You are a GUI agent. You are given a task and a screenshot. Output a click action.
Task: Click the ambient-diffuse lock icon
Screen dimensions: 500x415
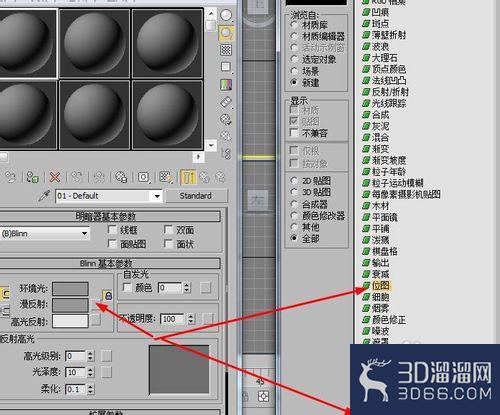click(x=108, y=295)
